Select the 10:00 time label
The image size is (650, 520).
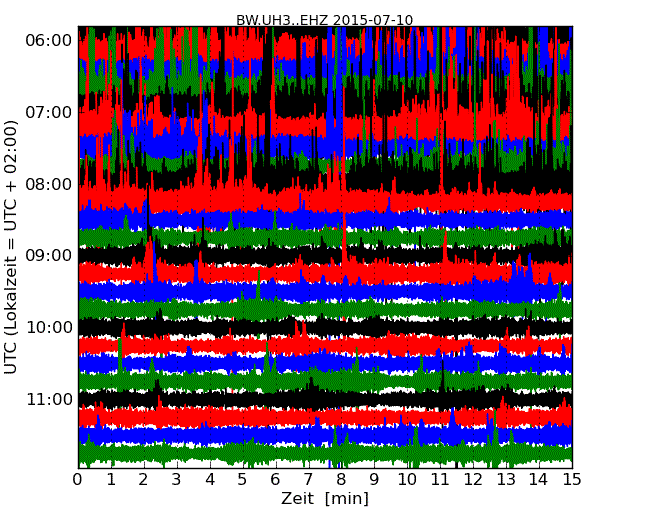tap(49, 328)
